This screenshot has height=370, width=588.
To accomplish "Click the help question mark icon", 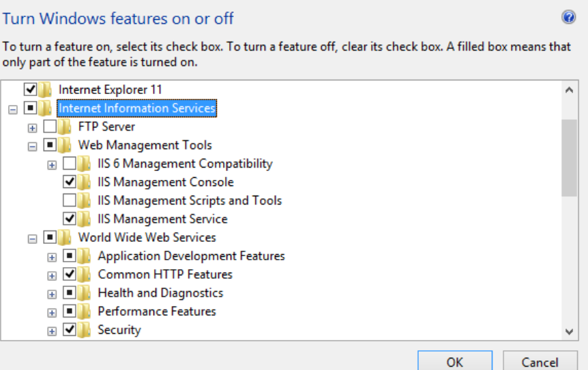I will point(569,17).
